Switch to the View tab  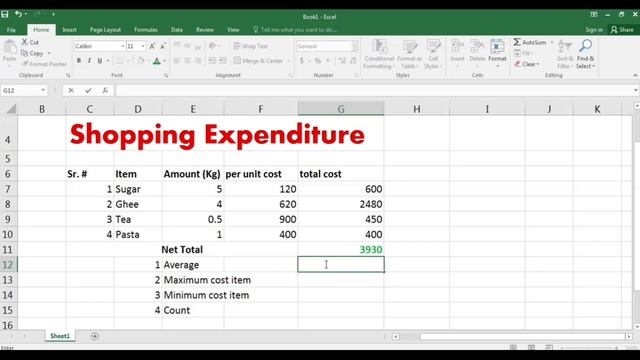233,30
